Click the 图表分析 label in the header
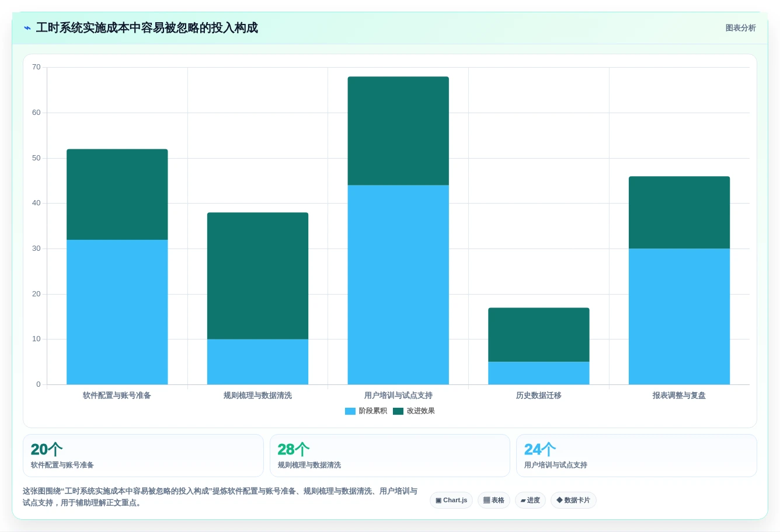780x532 pixels. point(740,28)
